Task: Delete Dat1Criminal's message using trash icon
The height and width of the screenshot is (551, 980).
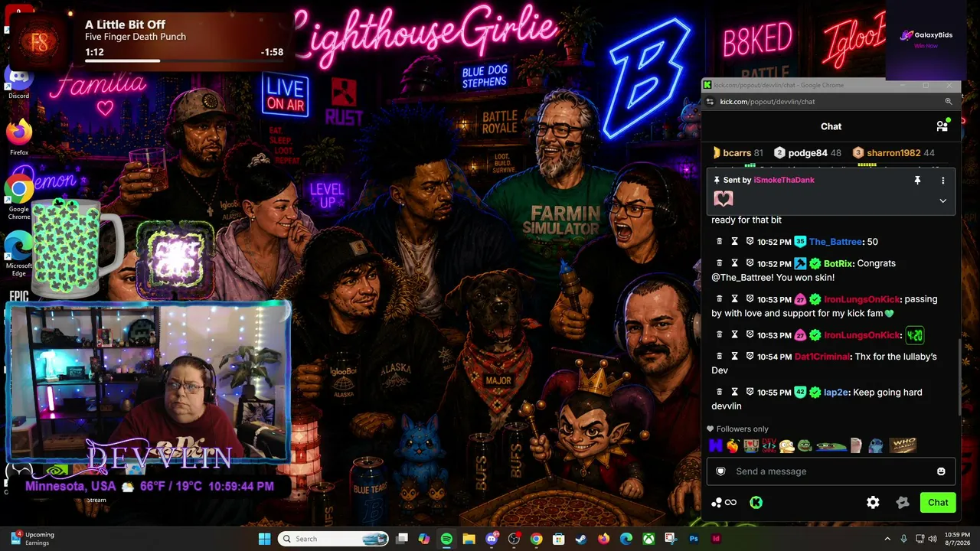Action: [x=719, y=357]
